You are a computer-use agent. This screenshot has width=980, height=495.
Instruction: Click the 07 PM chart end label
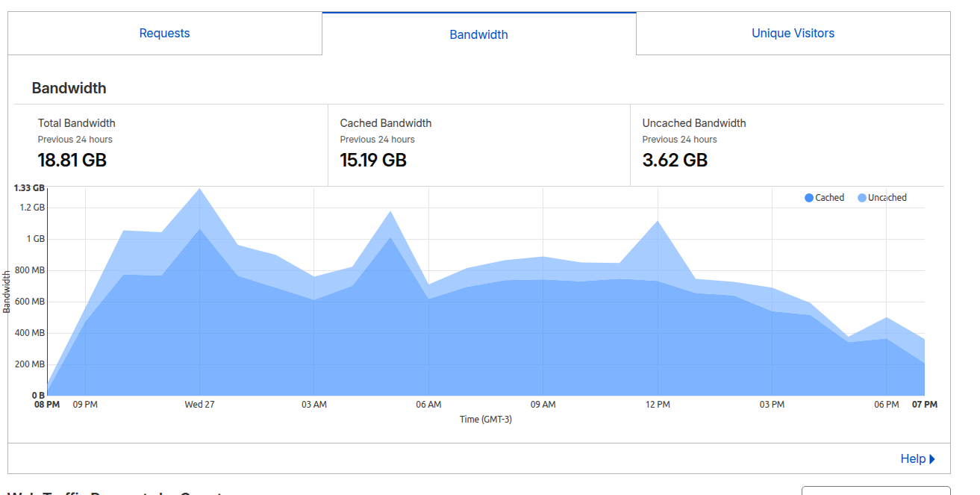click(925, 405)
